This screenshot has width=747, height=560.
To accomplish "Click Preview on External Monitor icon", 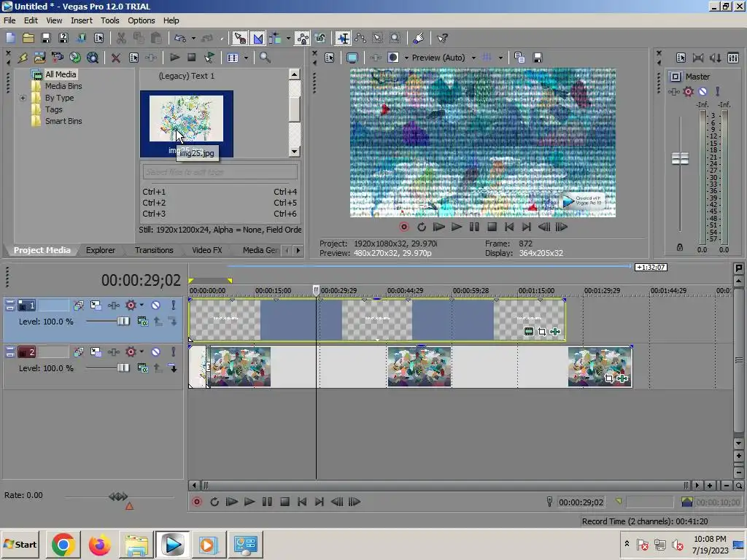I will [x=352, y=58].
